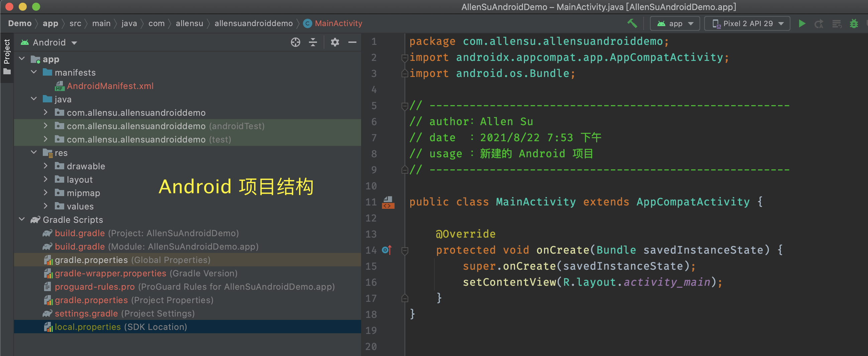The image size is (868, 356).
Task: Select local.properties (SDK Location)
Action: coord(187,327)
